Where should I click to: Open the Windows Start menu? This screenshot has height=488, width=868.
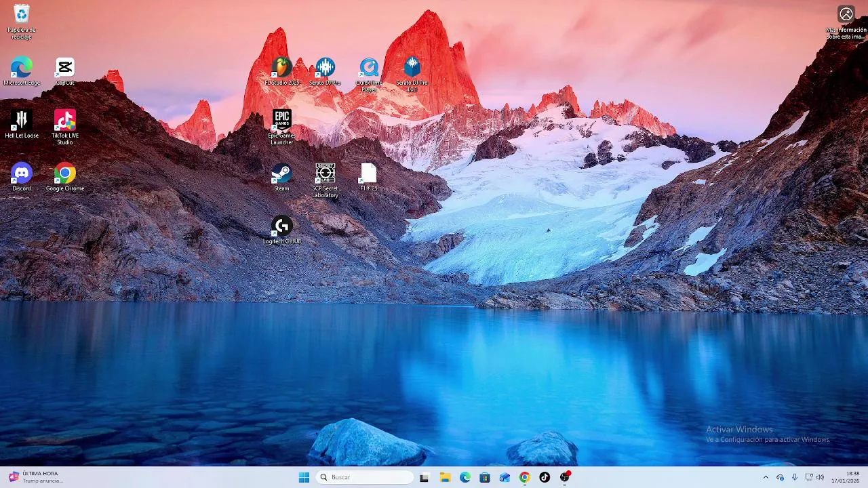coord(304,477)
